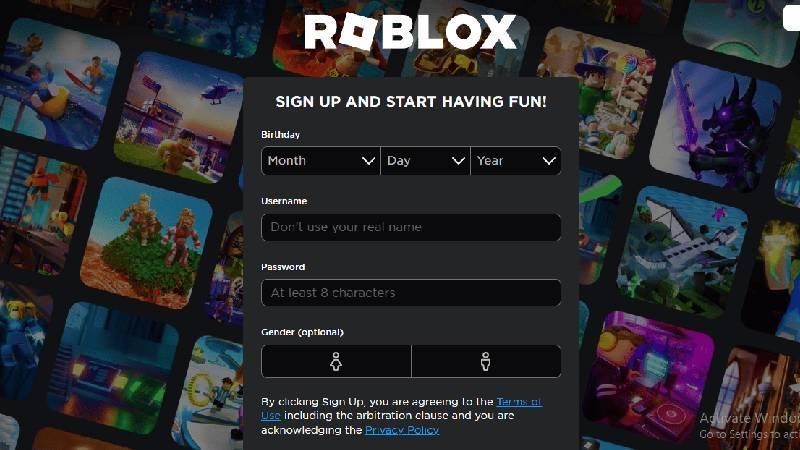Click the helicopter stadium game thumbnail
This screenshot has height=450, width=800.
coord(180,118)
